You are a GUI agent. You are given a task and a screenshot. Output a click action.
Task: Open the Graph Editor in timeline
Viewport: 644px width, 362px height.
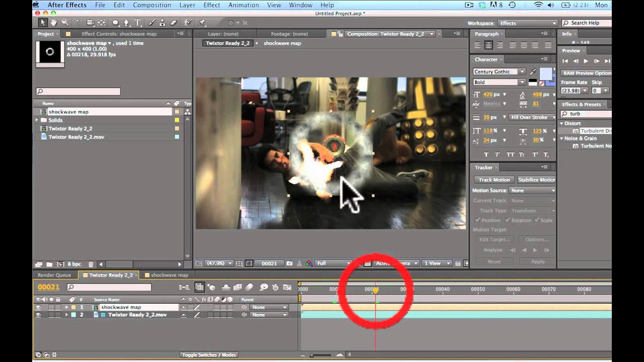pos(287,287)
